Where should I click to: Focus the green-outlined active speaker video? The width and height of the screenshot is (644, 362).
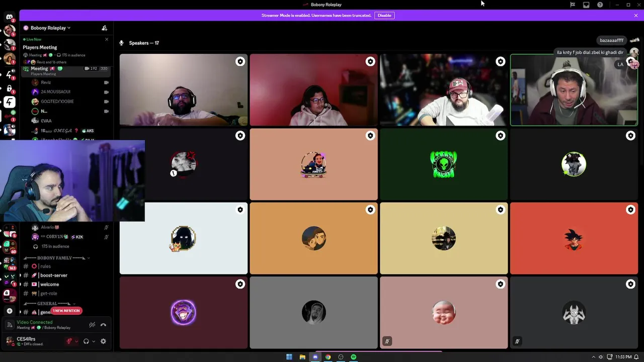tap(574, 90)
